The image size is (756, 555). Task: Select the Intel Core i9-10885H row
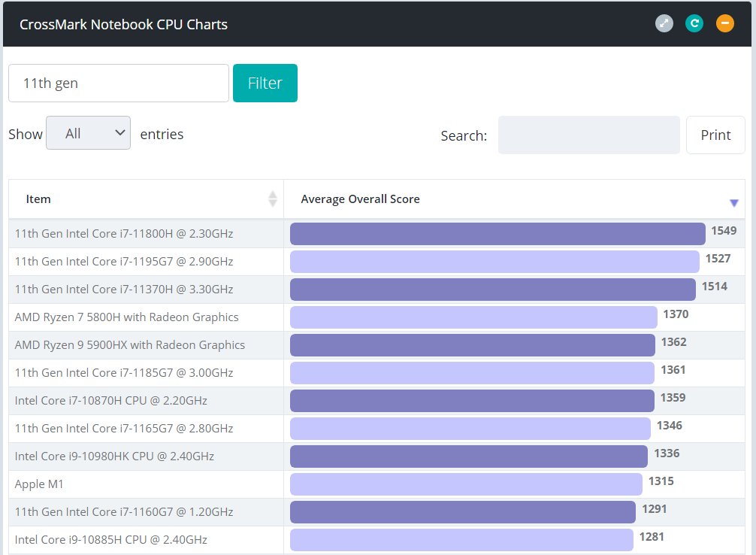[377, 540]
